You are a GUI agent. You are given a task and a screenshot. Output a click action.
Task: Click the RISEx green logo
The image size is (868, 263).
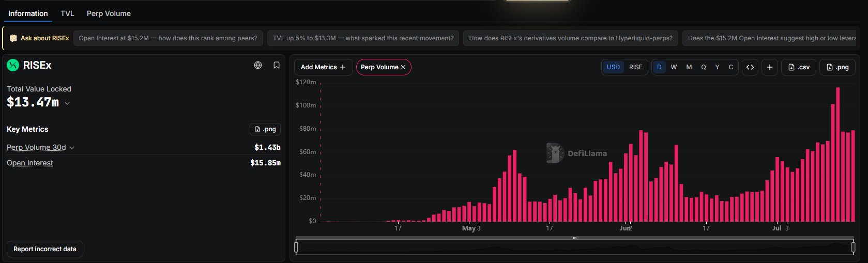coord(13,65)
